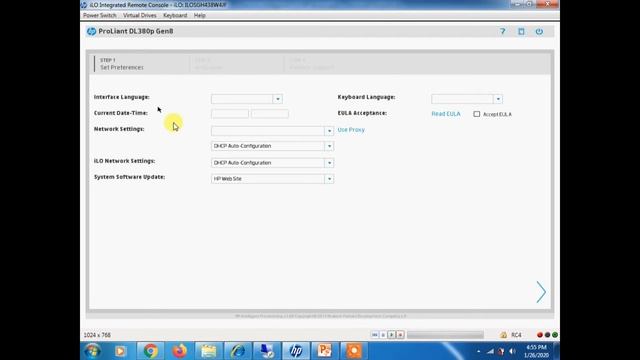This screenshot has width=640, height=360.
Task: Click the skip-to-start playback button
Action: [375, 335]
